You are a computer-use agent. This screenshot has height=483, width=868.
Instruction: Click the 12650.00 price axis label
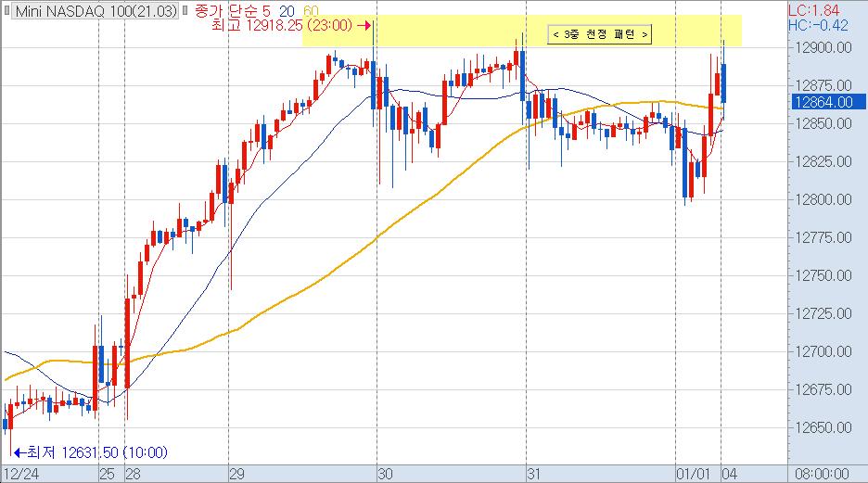pos(823,427)
